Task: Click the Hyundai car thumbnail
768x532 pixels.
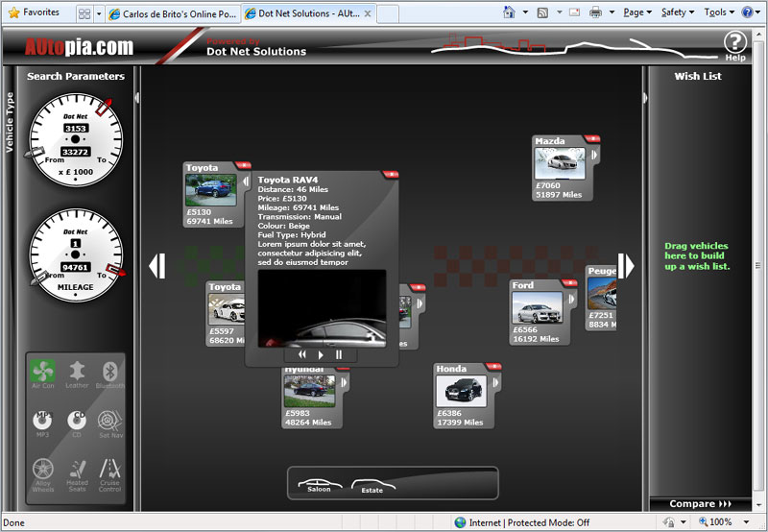Action: click(309, 391)
